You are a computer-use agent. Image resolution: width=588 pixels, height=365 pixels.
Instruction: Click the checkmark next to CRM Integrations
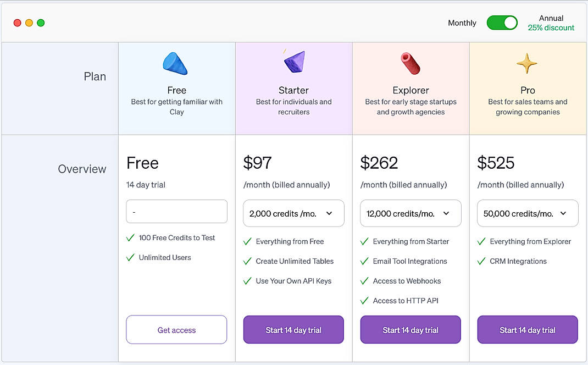pos(481,261)
